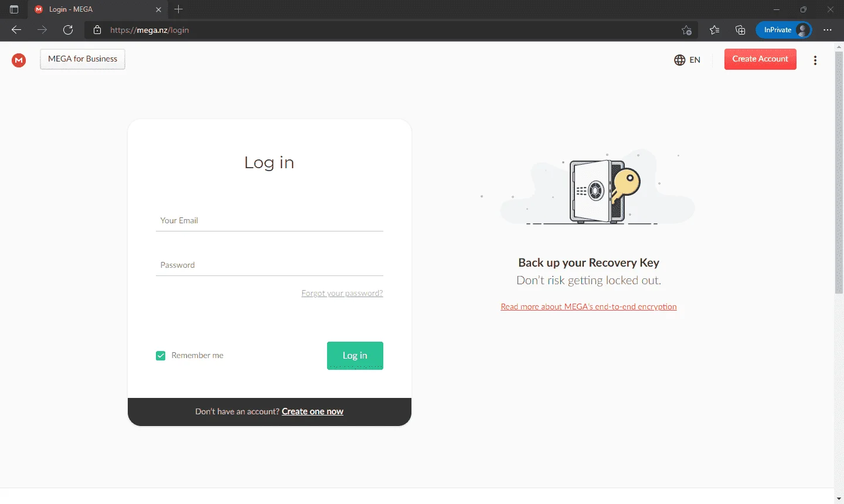Open tab actions menu icon

click(14, 9)
